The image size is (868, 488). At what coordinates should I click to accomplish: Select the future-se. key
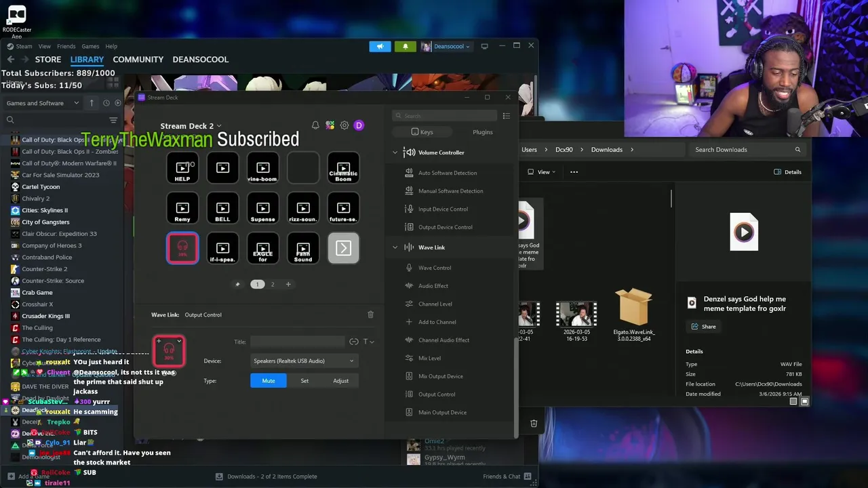(x=343, y=209)
